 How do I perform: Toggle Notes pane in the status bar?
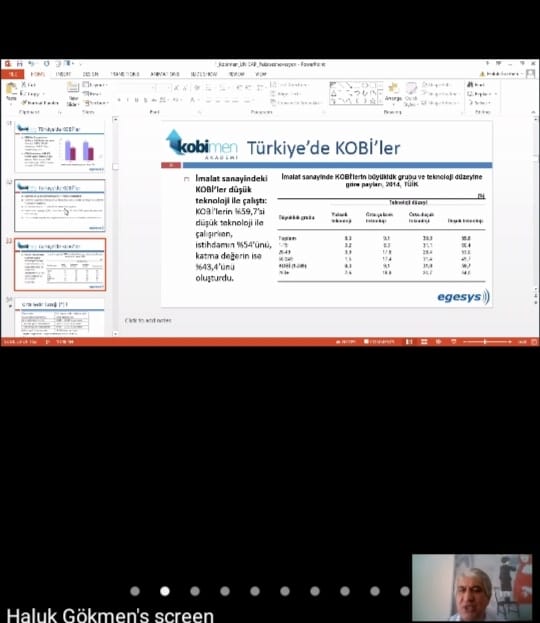click(x=346, y=342)
